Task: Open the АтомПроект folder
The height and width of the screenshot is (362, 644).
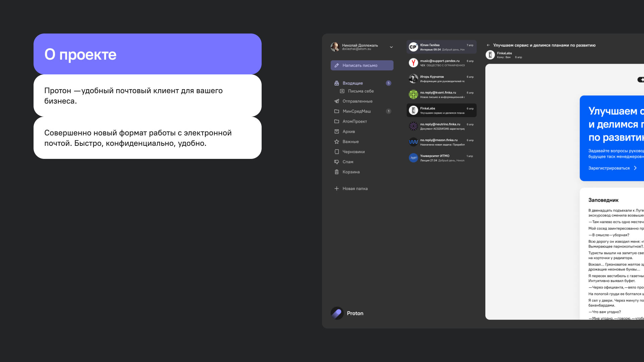Action: point(355,121)
